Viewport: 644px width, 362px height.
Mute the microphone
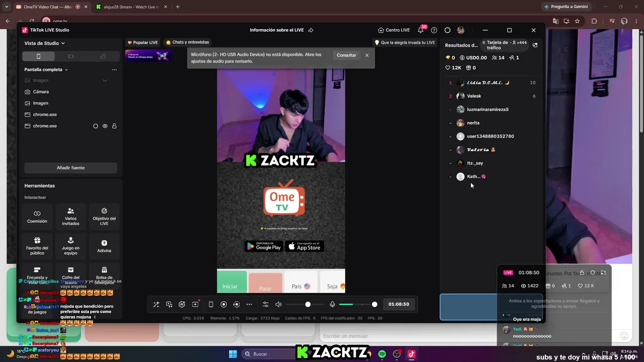click(332, 304)
